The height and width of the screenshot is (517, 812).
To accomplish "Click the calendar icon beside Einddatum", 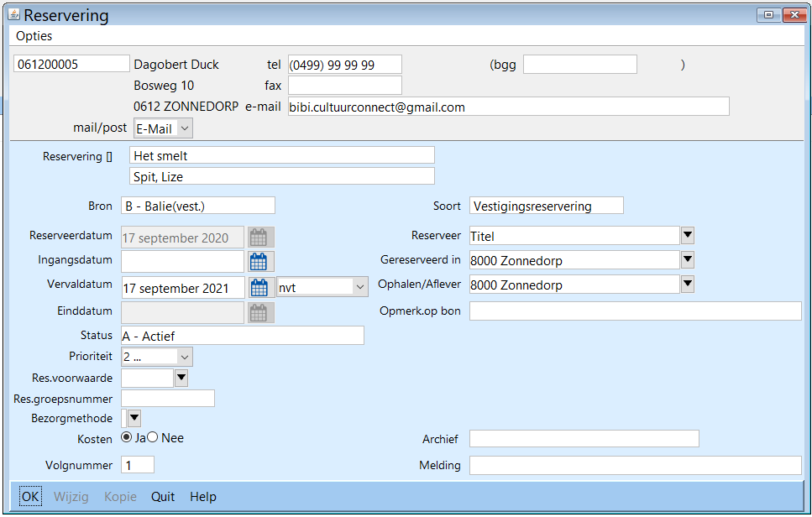I will pyautogui.click(x=261, y=312).
